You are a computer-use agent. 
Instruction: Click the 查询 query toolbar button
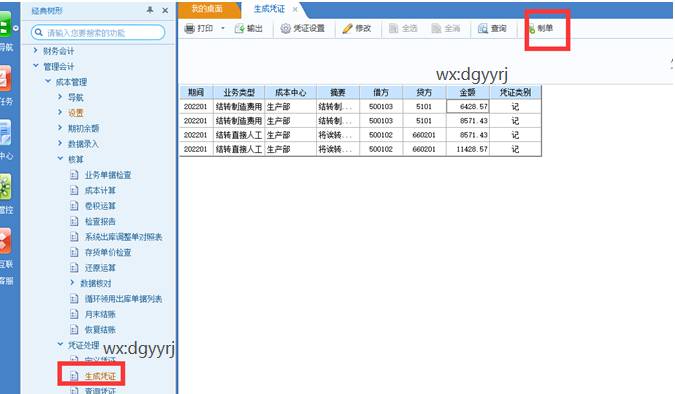[492, 28]
